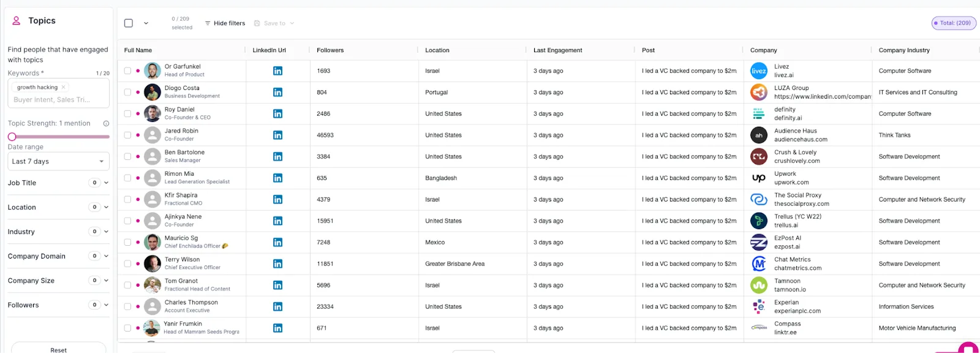
Task: Click Roy Daniel's LinkedIn icon
Action: pos(277,114)
